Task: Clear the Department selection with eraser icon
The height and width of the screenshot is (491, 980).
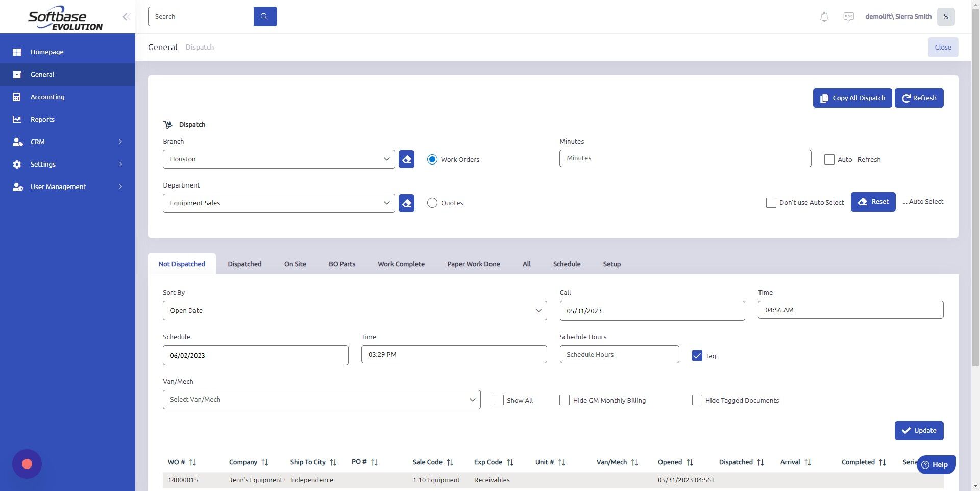Action: [x=406, y=203]
